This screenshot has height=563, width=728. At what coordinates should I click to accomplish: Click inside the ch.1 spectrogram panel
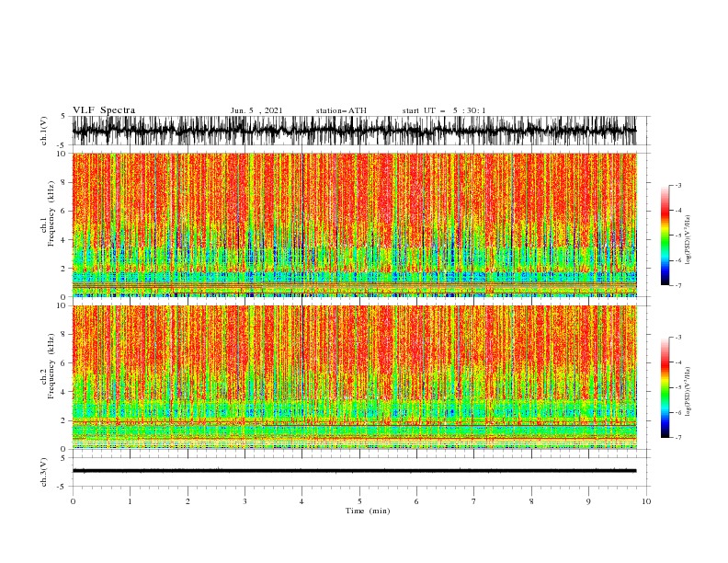pyautogui.click(x=354, y=224)
